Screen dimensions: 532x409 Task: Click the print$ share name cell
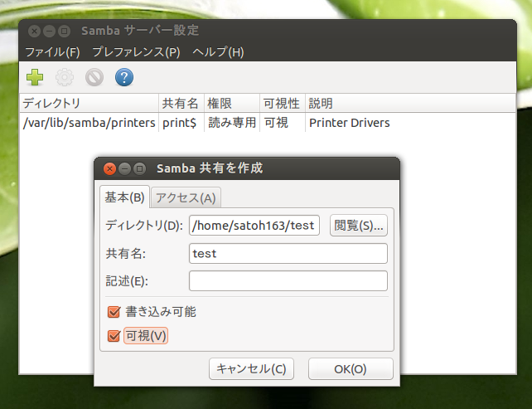coord(180,123)
